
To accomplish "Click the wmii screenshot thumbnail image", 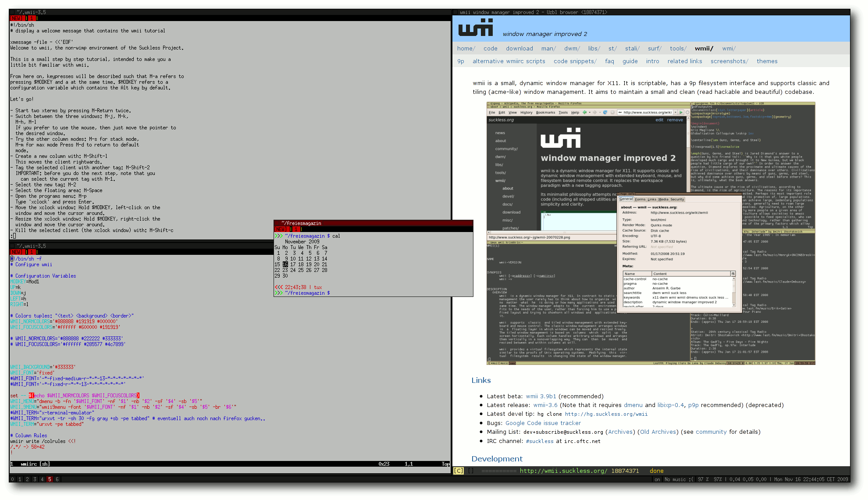I will (651, 233).
